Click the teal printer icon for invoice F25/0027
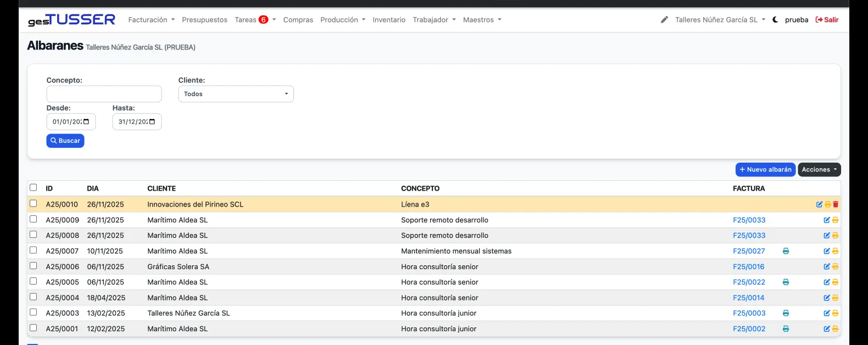The height and width of the screenshot is (345, 868). [x=786, y=251]
